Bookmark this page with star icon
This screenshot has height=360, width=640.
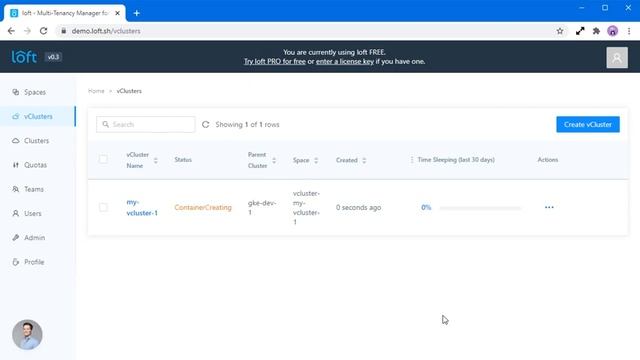click(560, 31)
